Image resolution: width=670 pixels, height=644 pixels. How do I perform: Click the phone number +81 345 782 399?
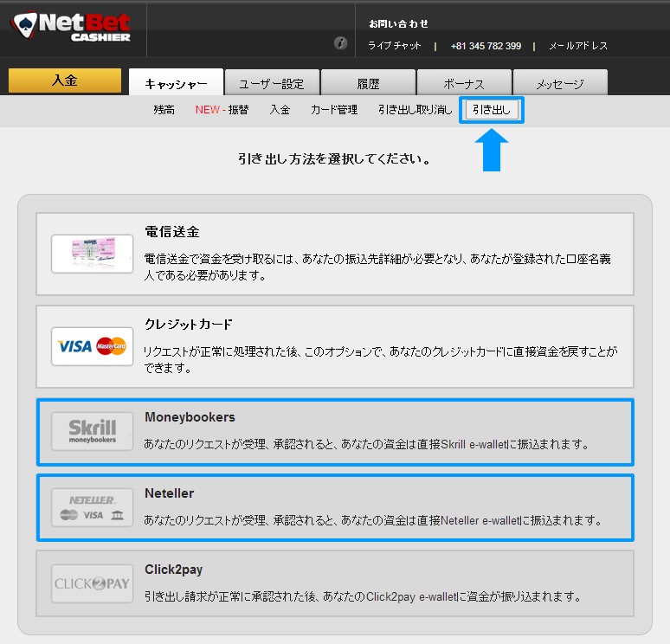pyautogui.click(x=486, y=46)
